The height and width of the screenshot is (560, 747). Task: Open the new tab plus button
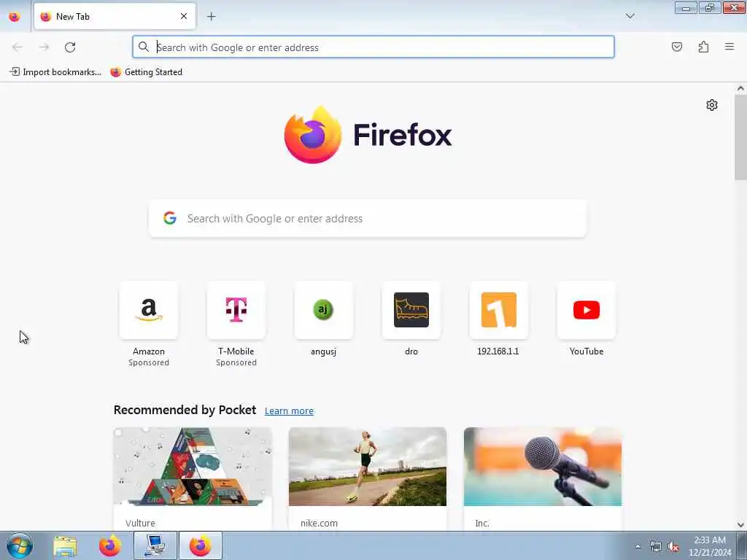212,17
